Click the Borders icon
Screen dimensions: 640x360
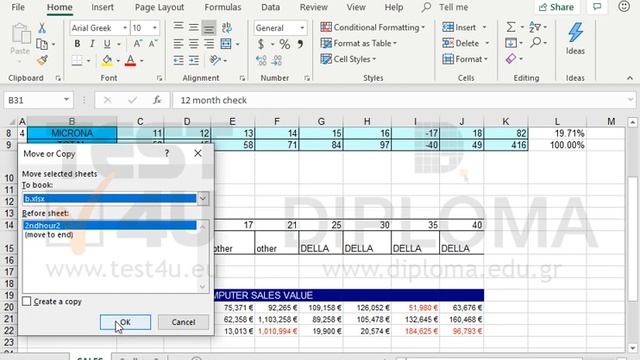pyautogui.click(x=77, y=60)
